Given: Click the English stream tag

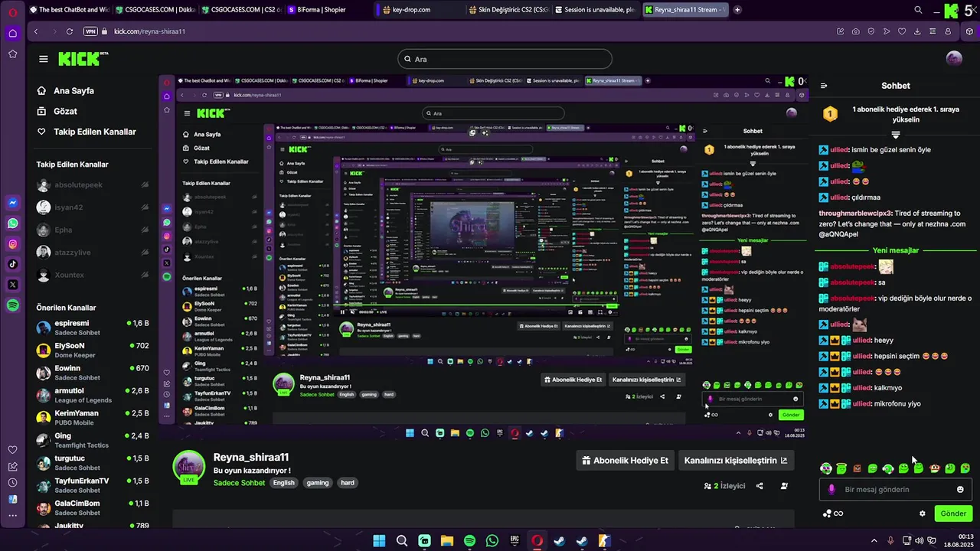Looking at the screenshot, I should tap(284, 483).
